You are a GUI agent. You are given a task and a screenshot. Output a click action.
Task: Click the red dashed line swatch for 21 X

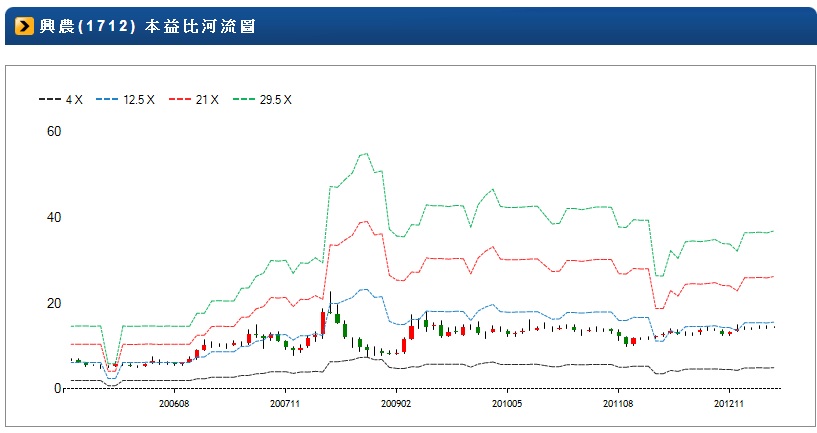pyautogui.click(x=180, y=100)
